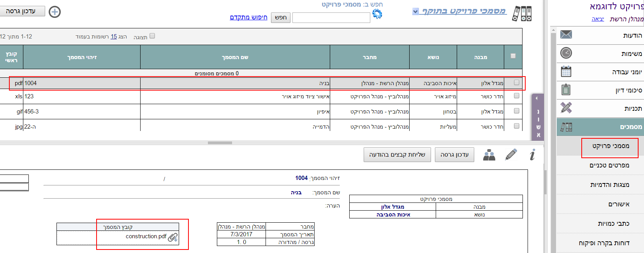Check the row checkbox for document 123

pos(517,96)
